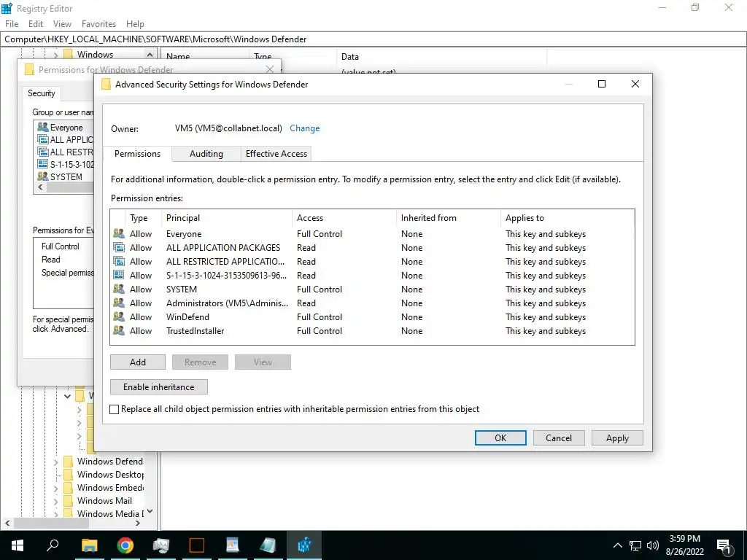Select the TrustedInstaller permission entry
Image resolution: width=747 pixels, height=560 pixels.
click(x=372, y=330)
